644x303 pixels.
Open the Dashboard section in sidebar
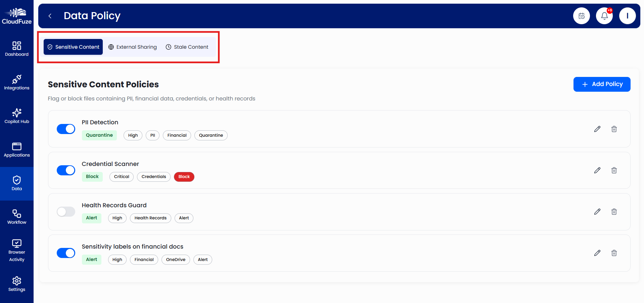coord(16,48)
